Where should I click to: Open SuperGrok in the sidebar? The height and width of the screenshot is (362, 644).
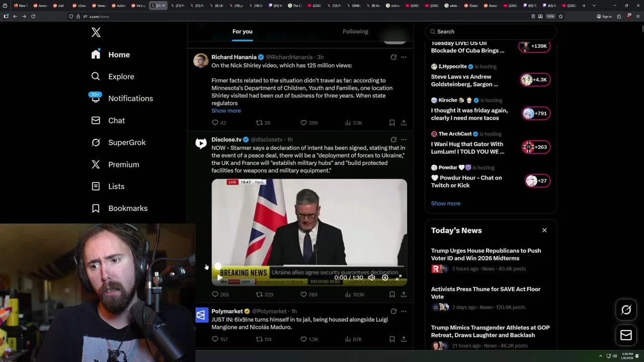point(118,142)
